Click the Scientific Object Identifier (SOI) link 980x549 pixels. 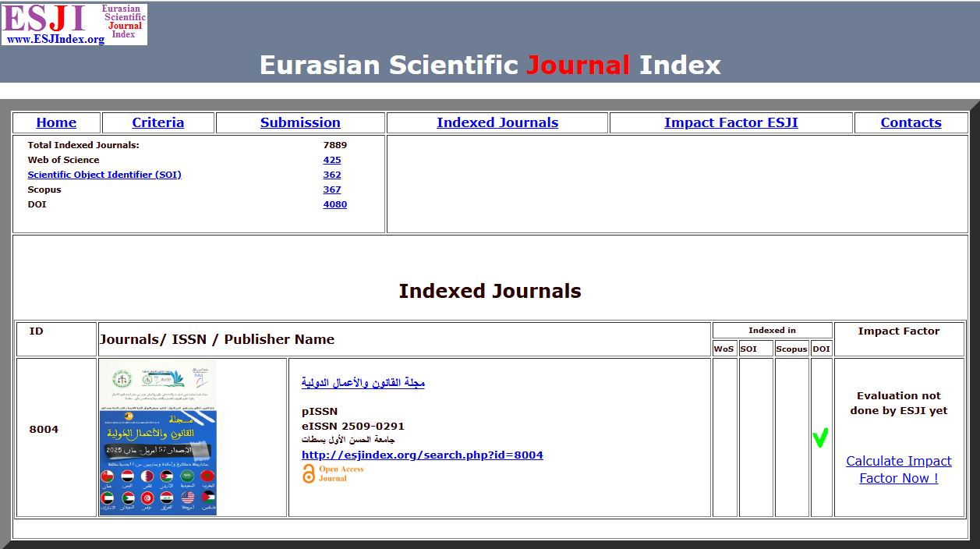tap(104, 175)
